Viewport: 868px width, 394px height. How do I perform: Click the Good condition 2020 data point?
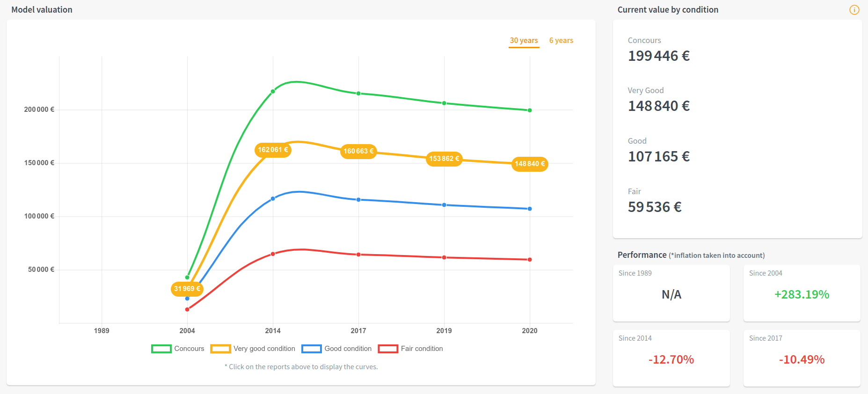(530, 209)
